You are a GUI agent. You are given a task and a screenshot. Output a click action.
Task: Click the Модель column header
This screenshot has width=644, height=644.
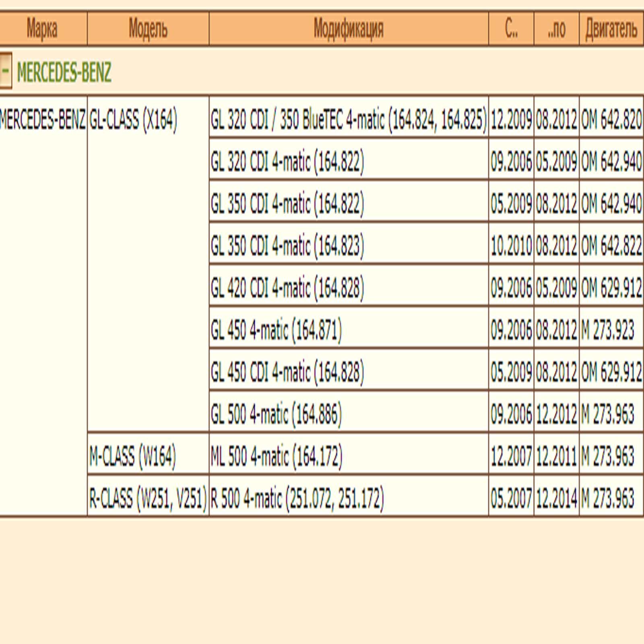click(148, 29)
